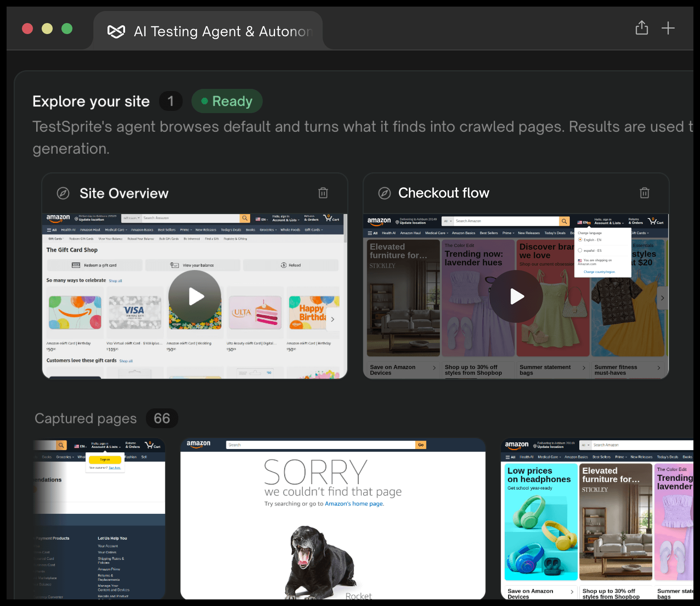Click the Visa virtual gift card image
Screen dimensions: 700x606
tap(135, 313)
